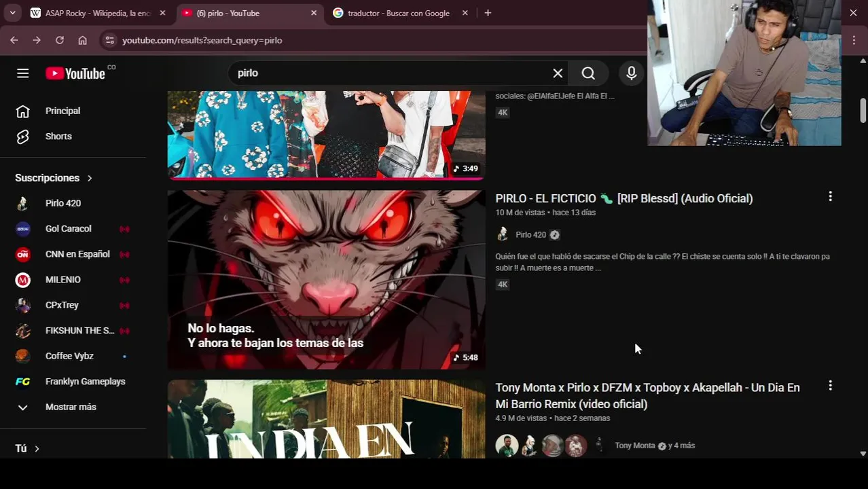Close the ASAP Rocky Wikipedia tab
Viewport: 868px width, 489px height.
tap(162, 13)
